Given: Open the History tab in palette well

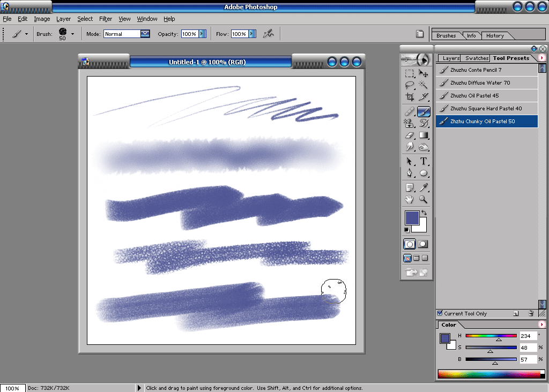Looking at the screenshot, I should coord(495,36).
